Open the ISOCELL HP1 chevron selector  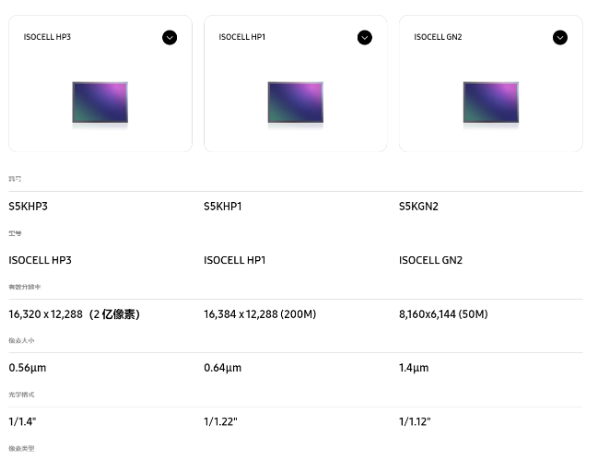point(365,37)
